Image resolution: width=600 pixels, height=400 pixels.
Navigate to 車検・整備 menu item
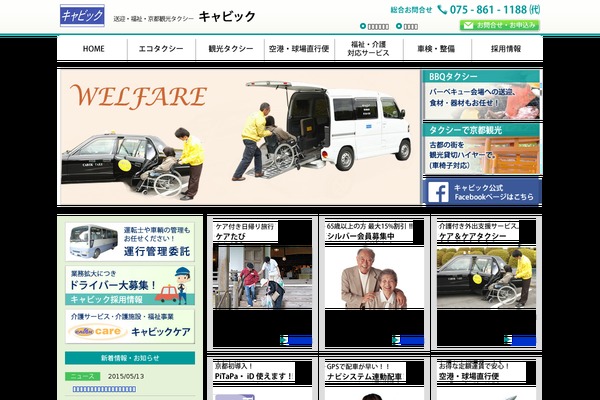tap(436, 49)
